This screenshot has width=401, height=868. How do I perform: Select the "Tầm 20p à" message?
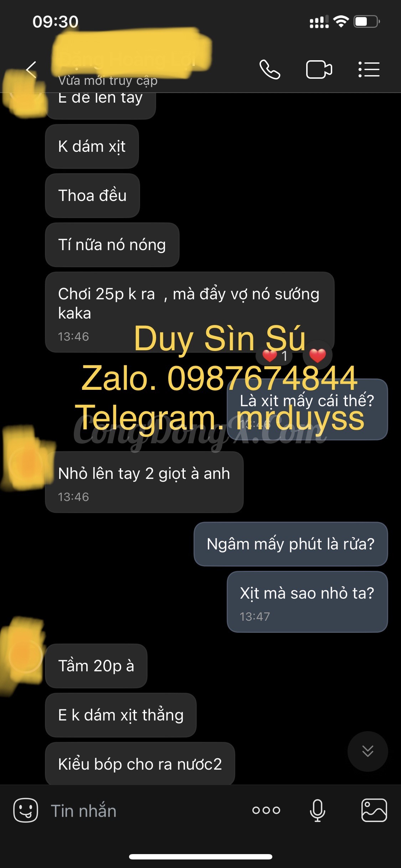point(96,666)
